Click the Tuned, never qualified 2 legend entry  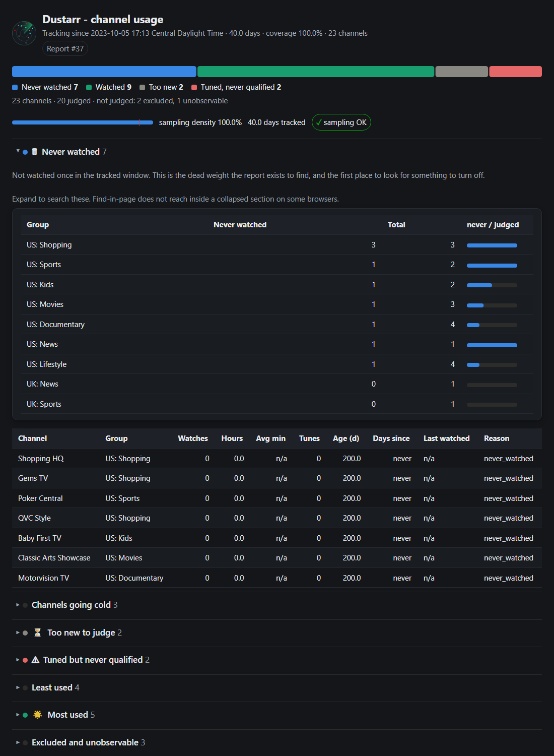click(236, 87)
